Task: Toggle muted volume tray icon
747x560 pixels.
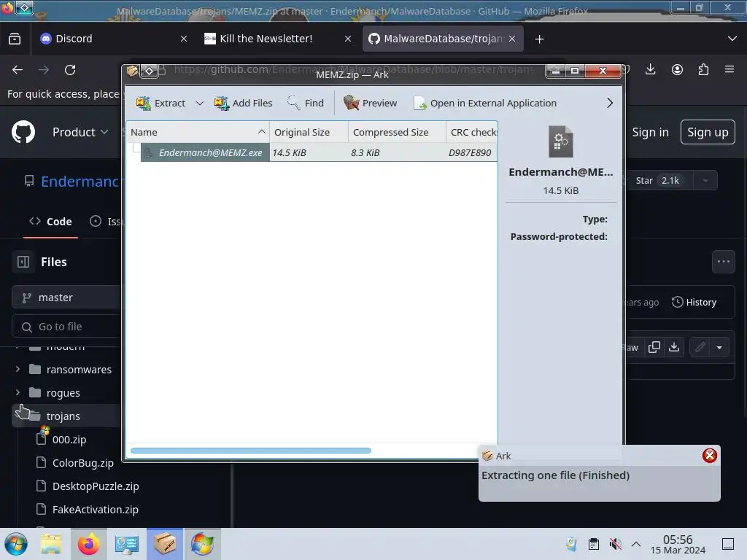Action: click(615, 544)
